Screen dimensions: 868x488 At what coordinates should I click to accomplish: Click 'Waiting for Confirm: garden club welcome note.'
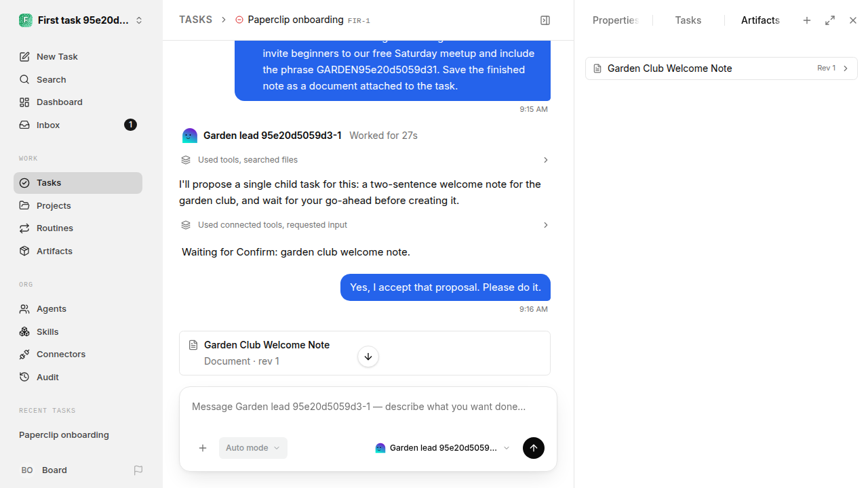click(x=296, y=252)
